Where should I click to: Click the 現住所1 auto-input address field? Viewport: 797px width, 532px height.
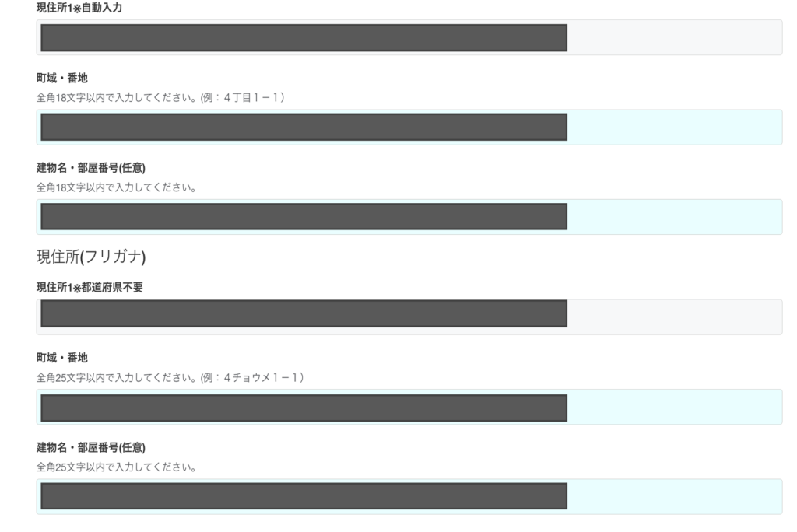[x=674, y=37]
